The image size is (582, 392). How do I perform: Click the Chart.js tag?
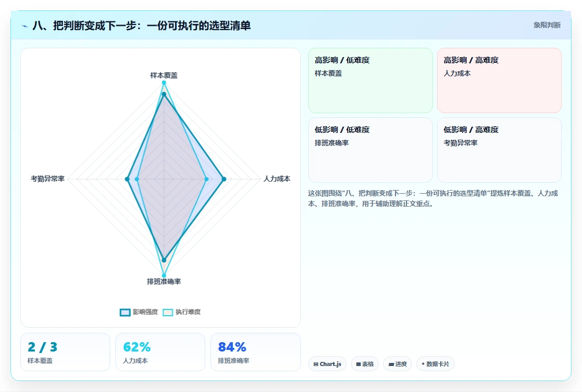coord(327,364)
